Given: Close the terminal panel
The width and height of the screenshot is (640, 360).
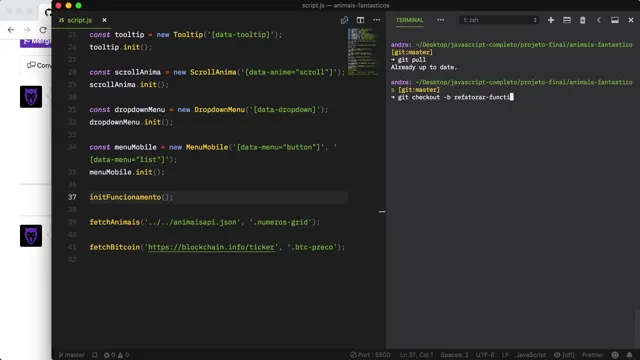Looking at the screenshot, I should [x=631, y=20].
